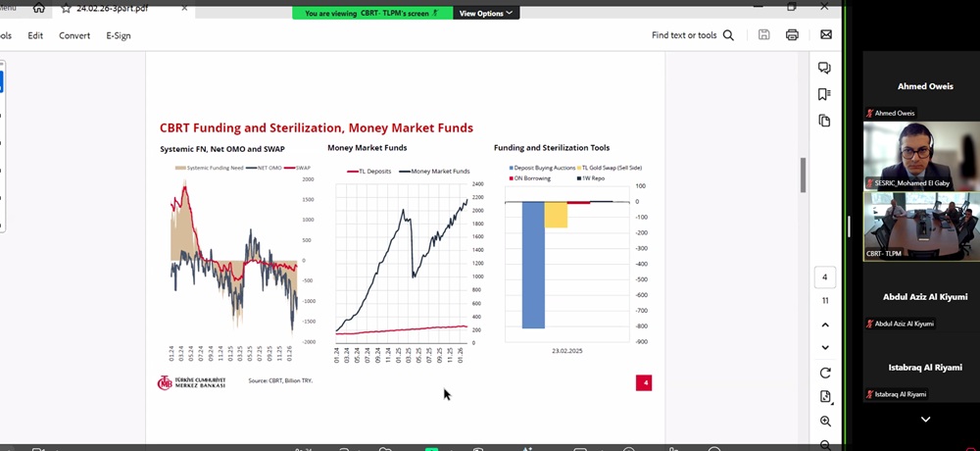
Task: Click the search magnifier icon
Action: coord(728,35)
